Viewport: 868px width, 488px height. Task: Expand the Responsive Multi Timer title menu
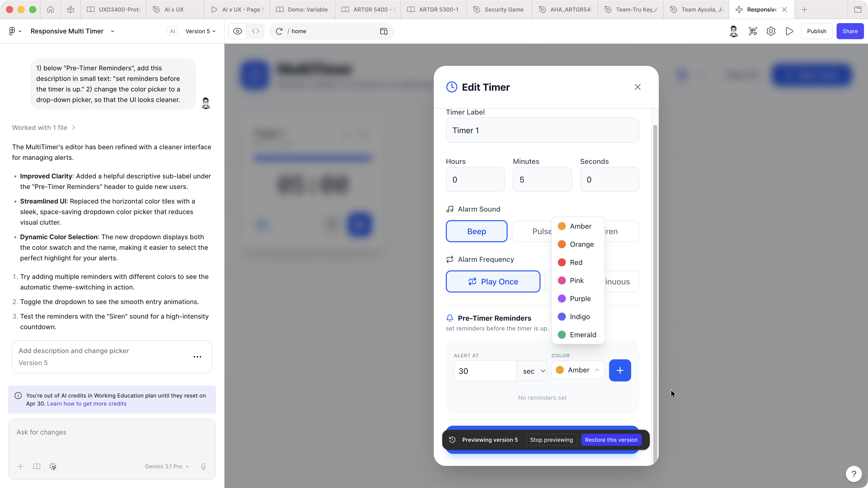[113, 31]
